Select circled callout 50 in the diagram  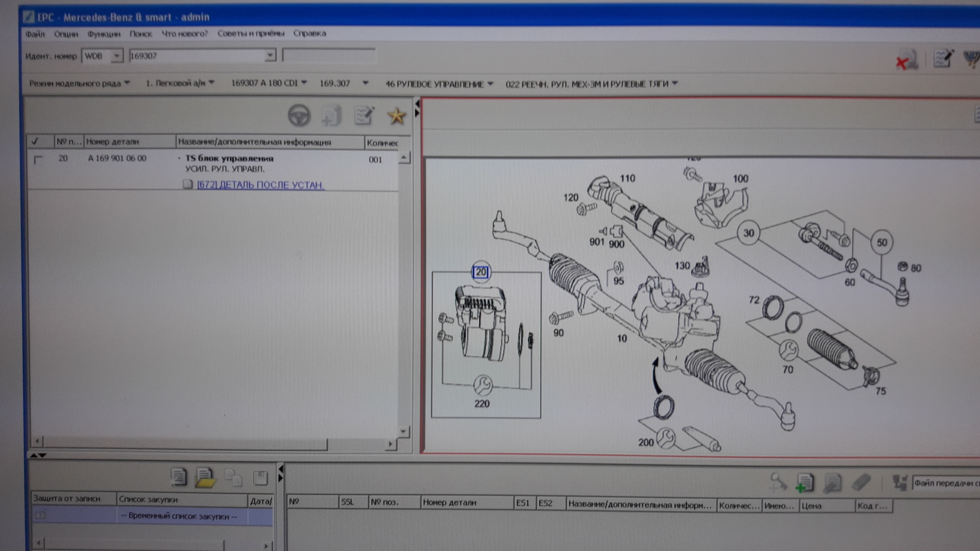tap(882, 242)
